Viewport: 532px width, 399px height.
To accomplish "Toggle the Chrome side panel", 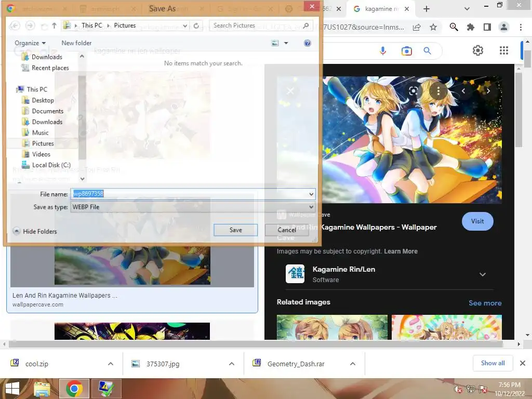I will [487, 27].
